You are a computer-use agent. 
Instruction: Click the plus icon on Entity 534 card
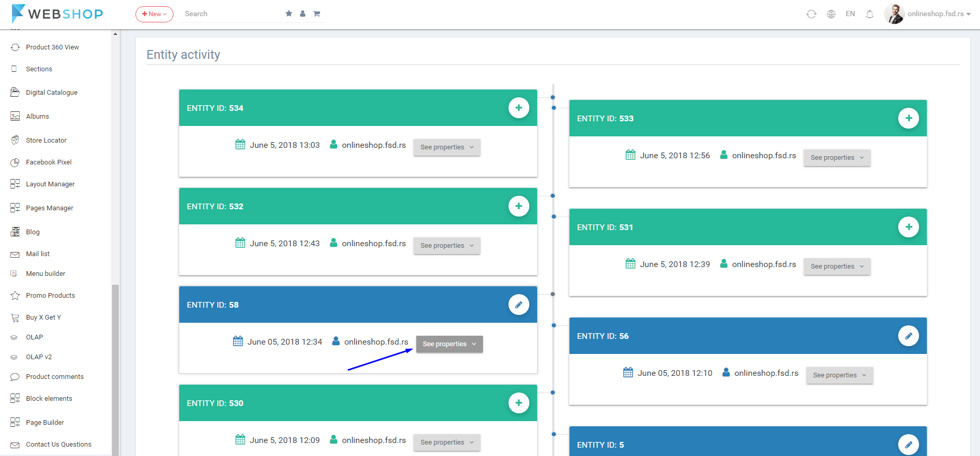coord(518,108)
